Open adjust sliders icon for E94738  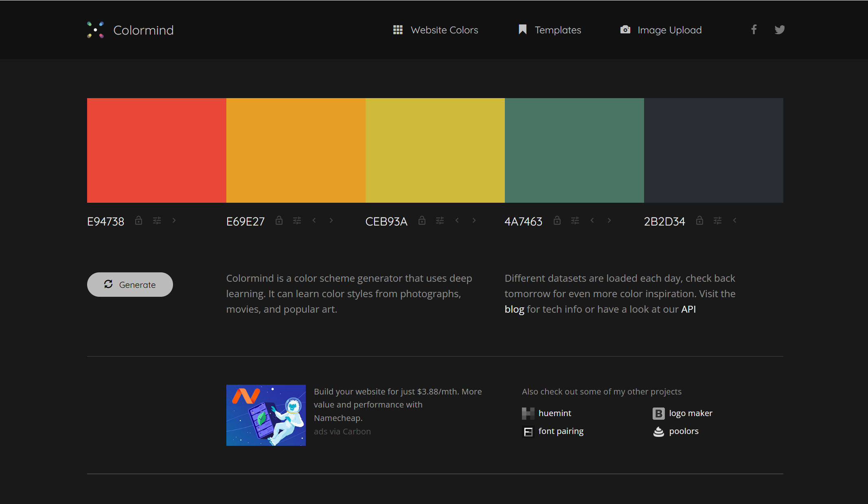(157, 221)
